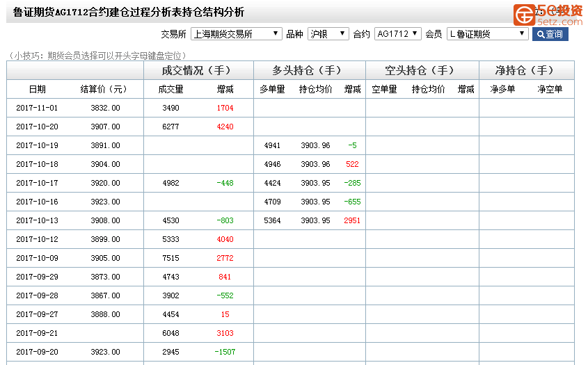
Task: Click long change value -655
Action: (352, 202)
